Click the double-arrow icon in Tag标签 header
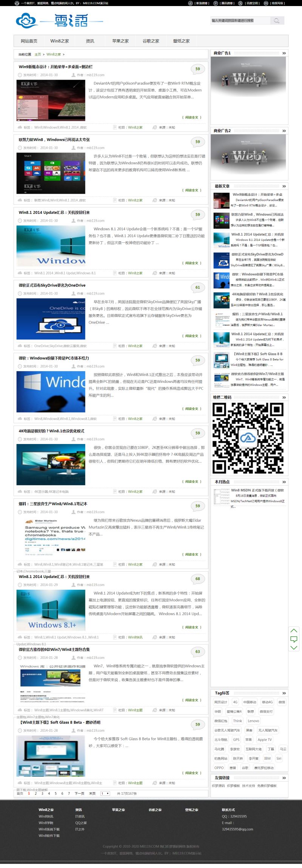Screen dimensions: 302x868 (x=284, y=693)
